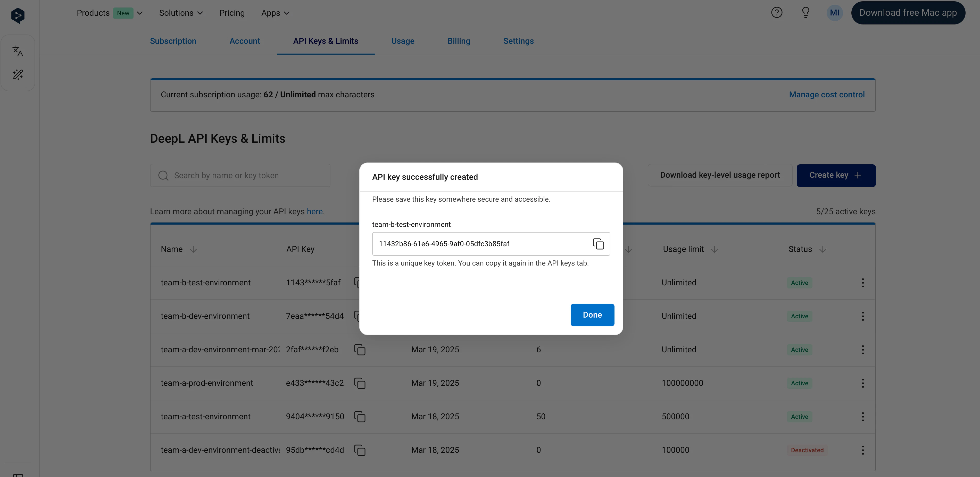This screenshot has height=477, width=980.
Task: Open the help question mark icon
Action: tap(776, 13)
